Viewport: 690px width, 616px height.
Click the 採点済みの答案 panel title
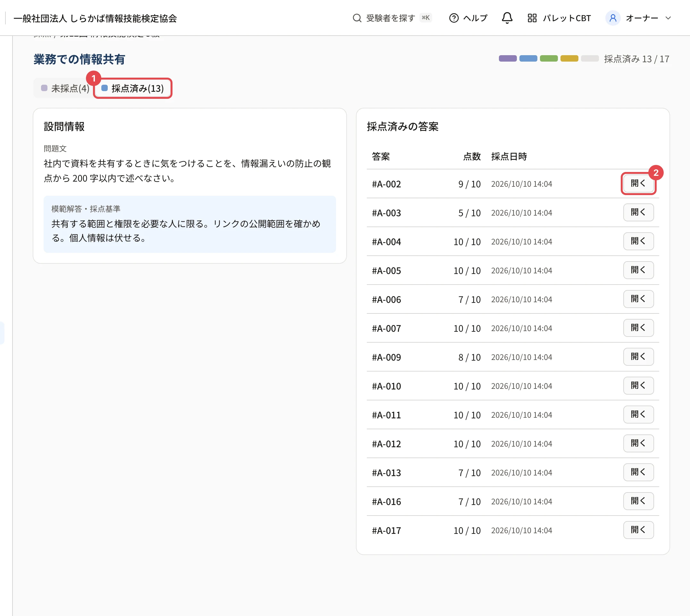(402, 126)
